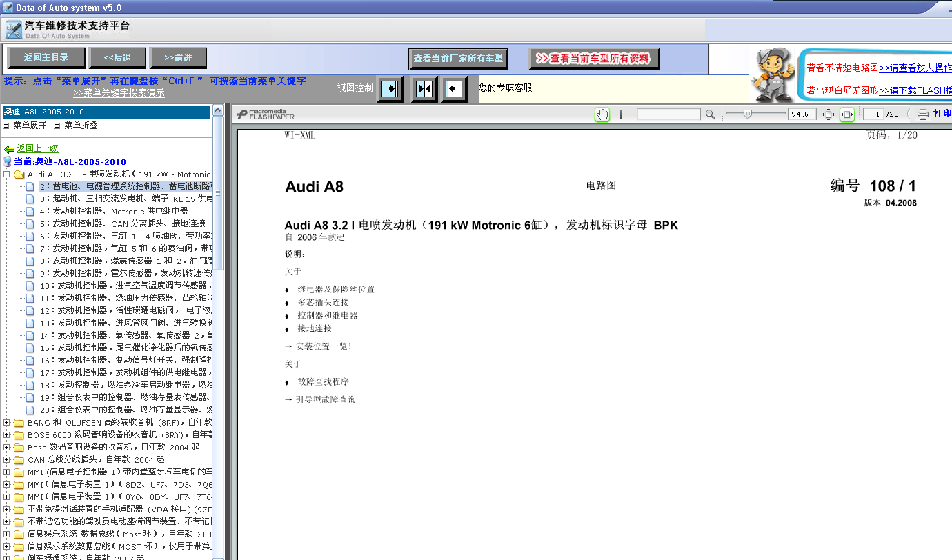Click the page number field showing 1
This screenshot has width=952, height=560.
[x=874, y=114]
